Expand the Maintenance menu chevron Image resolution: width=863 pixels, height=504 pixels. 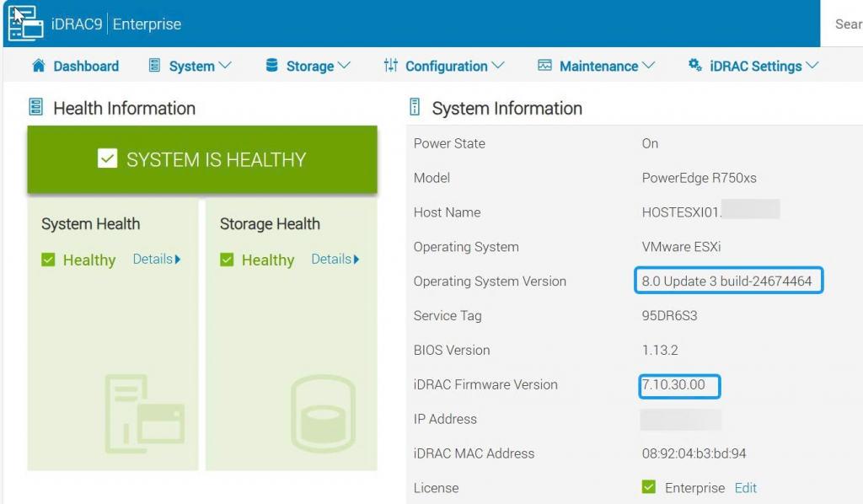tap(648, 66)
